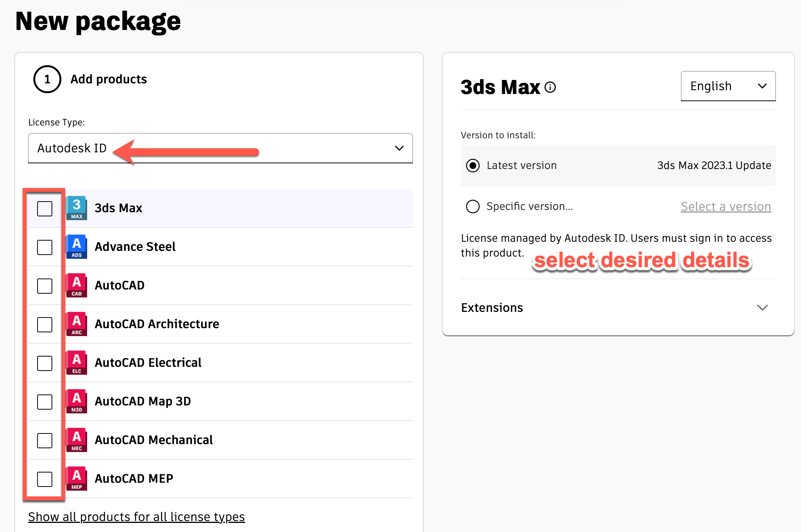Click the AutoCAD Mechanical product name
This screenshot has height=532, width=801.
[154, 440]
